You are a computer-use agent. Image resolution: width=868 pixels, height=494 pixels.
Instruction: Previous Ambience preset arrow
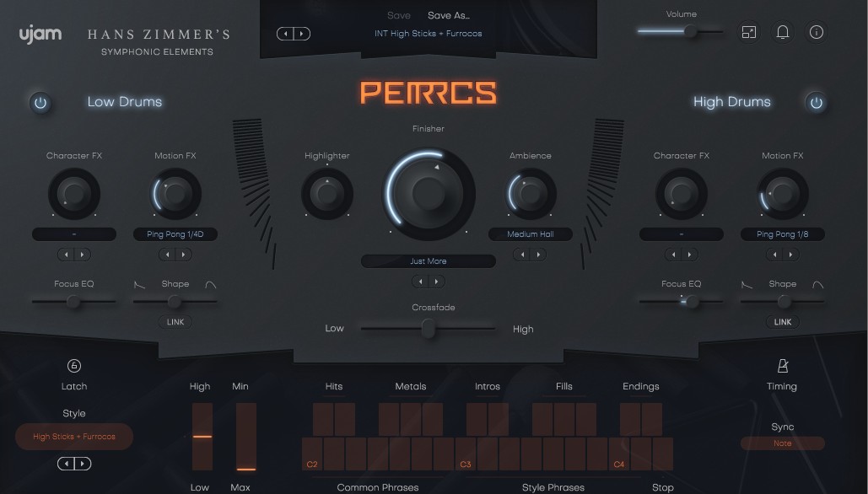522,255
